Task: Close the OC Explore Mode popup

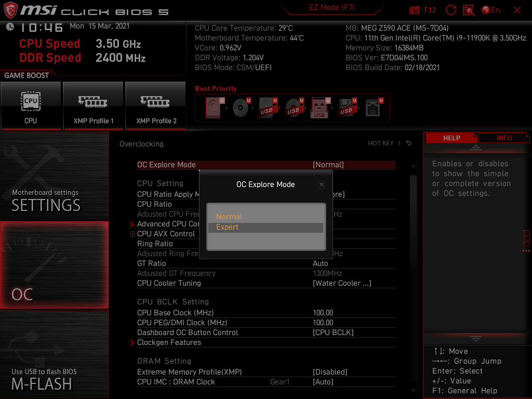Action: pyautogui.click(x=321, y=184)
